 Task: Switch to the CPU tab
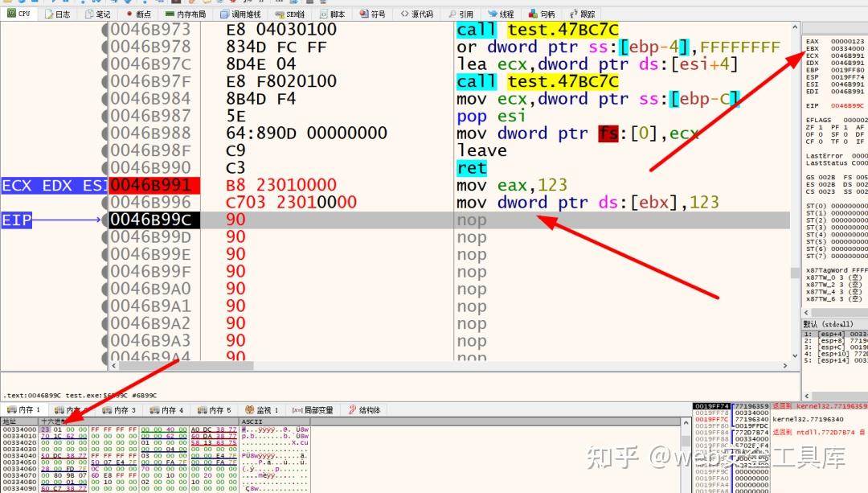point(18,14)
